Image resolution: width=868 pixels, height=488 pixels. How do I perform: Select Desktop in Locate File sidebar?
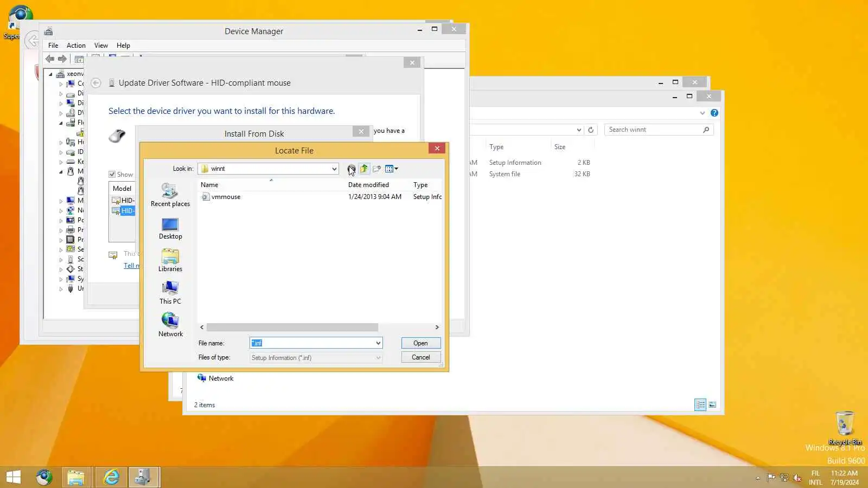170,228
